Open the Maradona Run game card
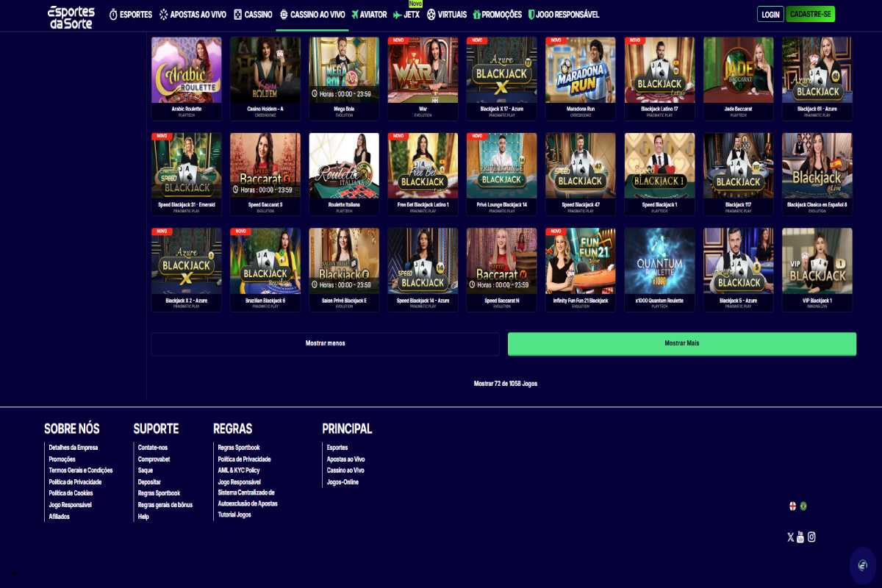882x588 pixels. tap(581, 79)
